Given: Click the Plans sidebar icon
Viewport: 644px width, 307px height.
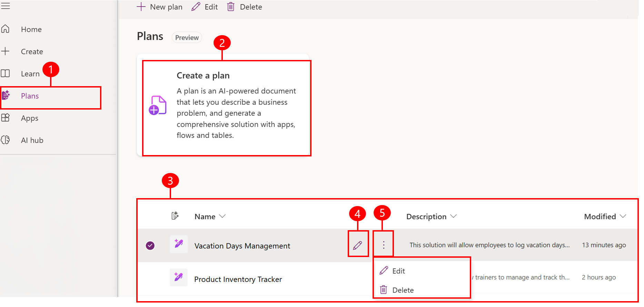Looking at the screenshot, I should point(6,95).
